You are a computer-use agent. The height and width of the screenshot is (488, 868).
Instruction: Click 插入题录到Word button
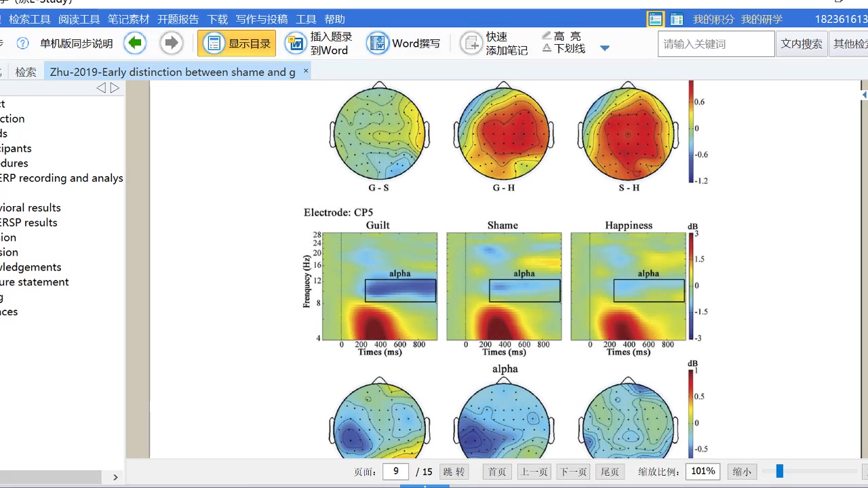pos(318,43)
